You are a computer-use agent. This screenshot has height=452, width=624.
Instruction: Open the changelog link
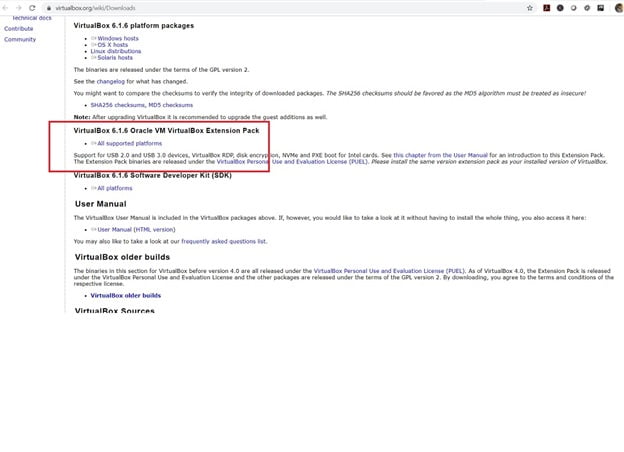(111, 82)
